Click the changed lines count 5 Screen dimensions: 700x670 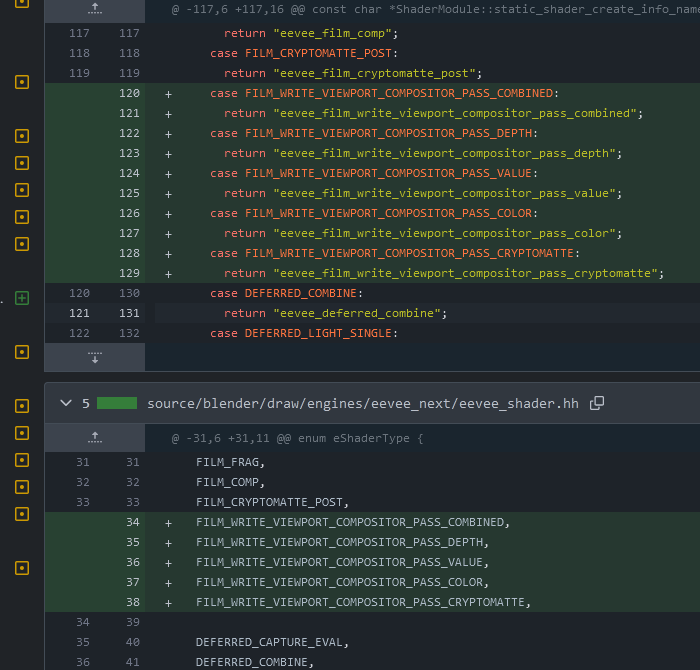tap(86, 404)
